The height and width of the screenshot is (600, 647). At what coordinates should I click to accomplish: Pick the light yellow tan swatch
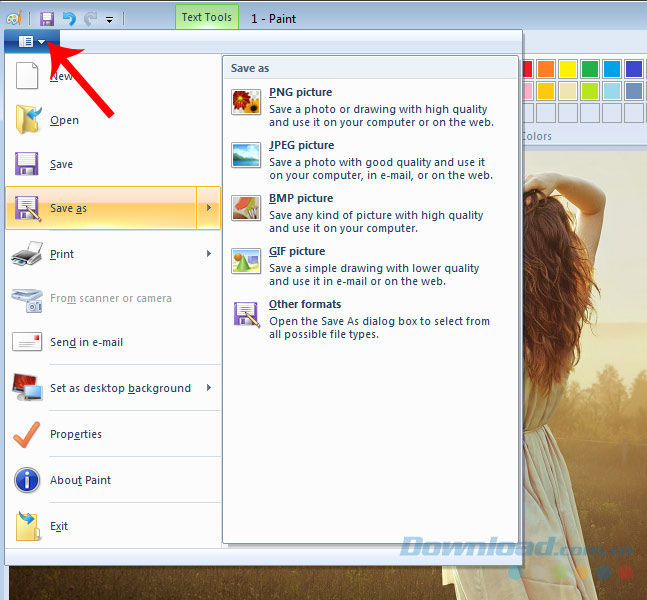click(x=568, y=91)
